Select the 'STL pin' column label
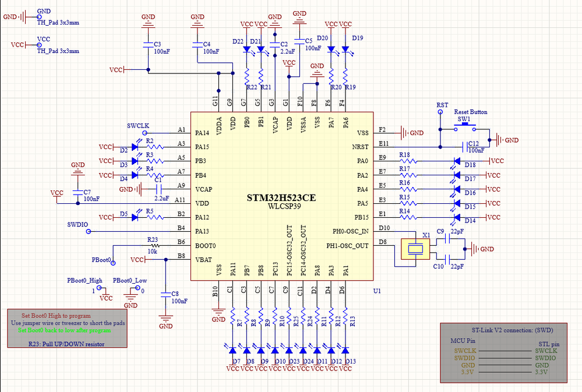 click(549, 344)
